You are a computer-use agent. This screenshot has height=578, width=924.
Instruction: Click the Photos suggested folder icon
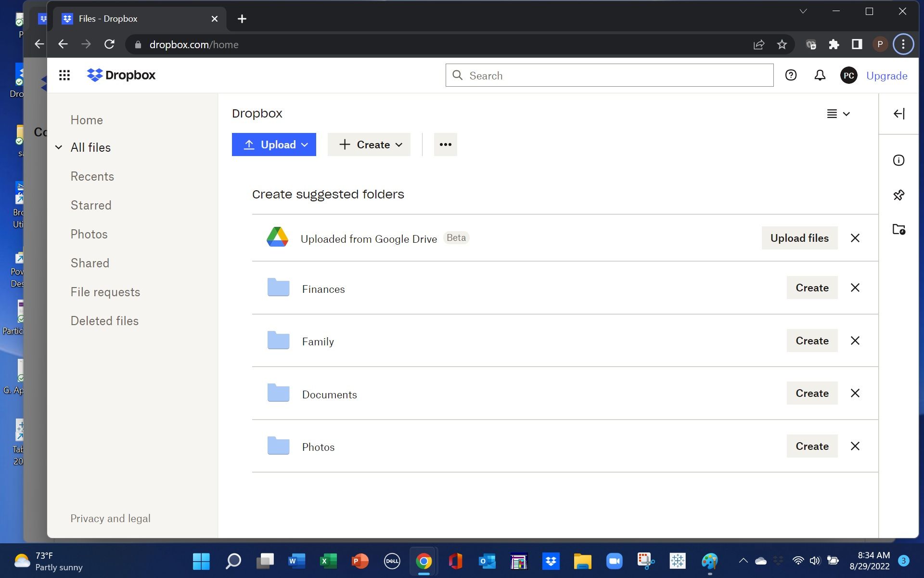(x=278, y=446)
